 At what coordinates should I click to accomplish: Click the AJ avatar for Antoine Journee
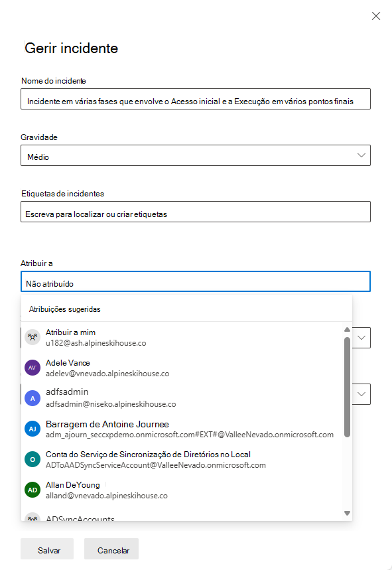coord(33,429)
